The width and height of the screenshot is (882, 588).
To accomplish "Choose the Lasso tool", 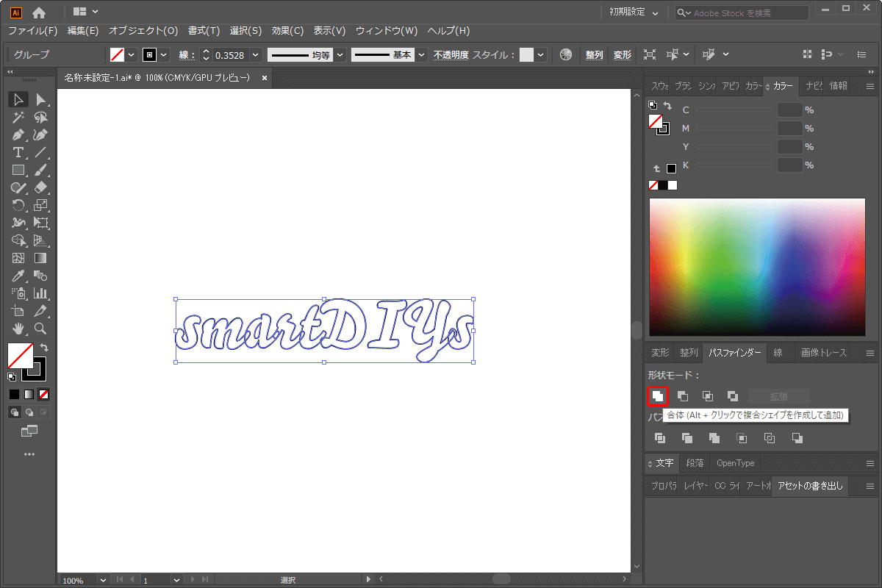I will click(x=41, y=117).
